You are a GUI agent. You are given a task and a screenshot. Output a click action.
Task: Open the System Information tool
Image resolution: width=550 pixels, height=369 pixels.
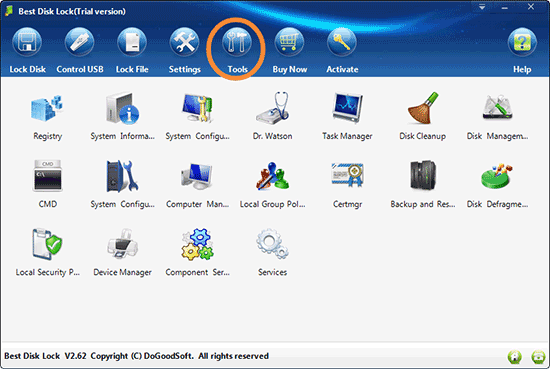coord(122,116)
